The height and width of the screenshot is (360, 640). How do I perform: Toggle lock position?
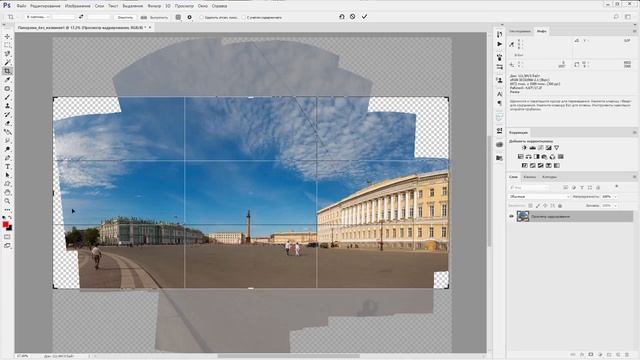[545, 206]
